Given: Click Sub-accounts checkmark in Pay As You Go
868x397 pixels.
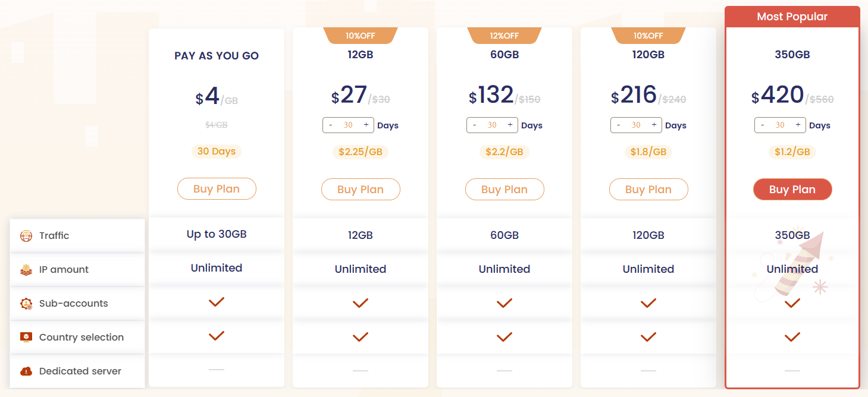Looking at the screenshot, I should pyautogui.click(x=217, y=303).
